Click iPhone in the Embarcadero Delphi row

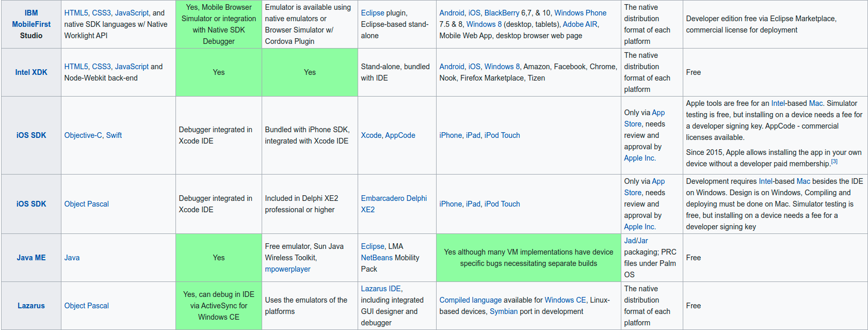451,204
